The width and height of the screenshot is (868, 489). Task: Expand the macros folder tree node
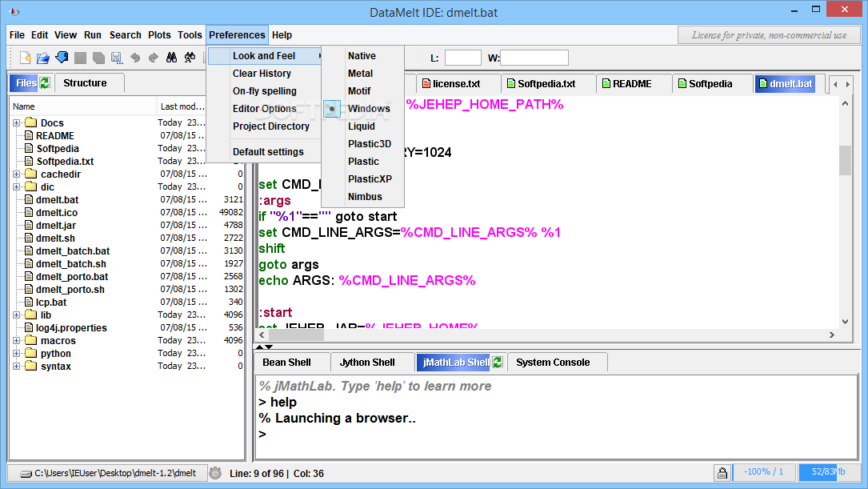pos(17,341)
